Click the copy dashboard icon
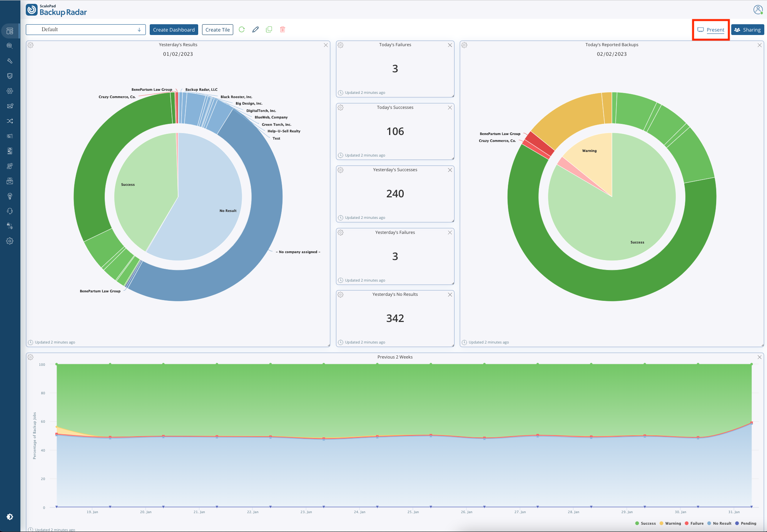The image size is (767, 532). 269,30
